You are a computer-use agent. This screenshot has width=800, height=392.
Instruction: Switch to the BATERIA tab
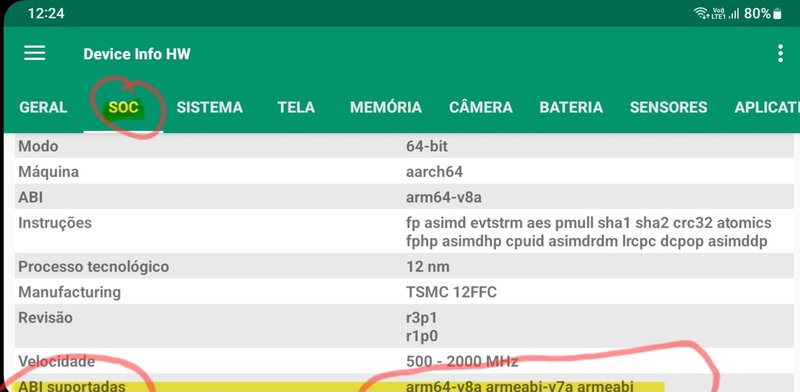[571, 107]
